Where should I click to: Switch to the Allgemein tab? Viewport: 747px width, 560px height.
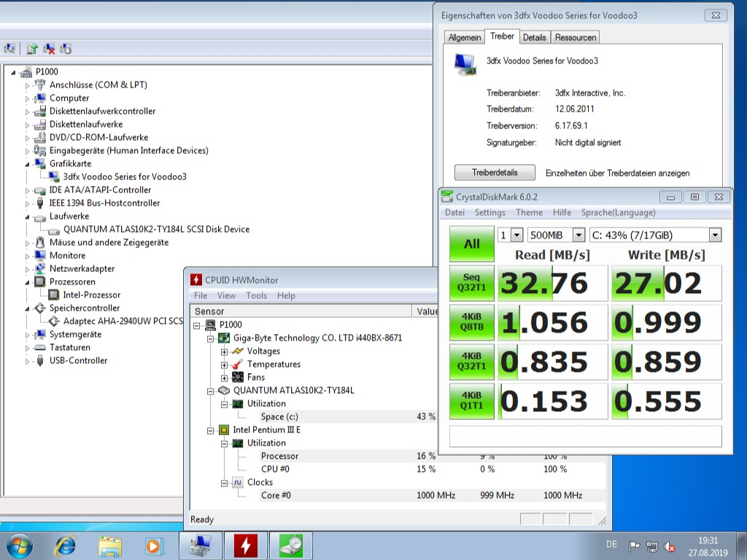tap(465, 38)
